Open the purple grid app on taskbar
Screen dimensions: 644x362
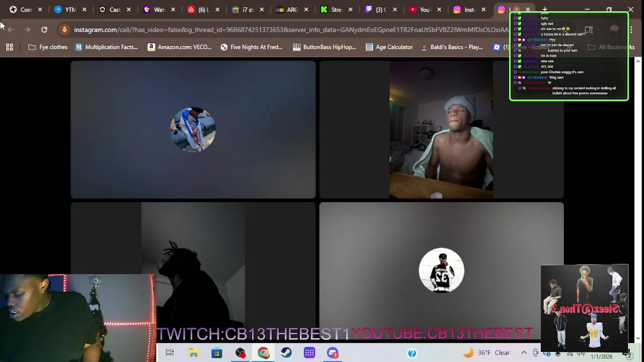pos(309,353)
